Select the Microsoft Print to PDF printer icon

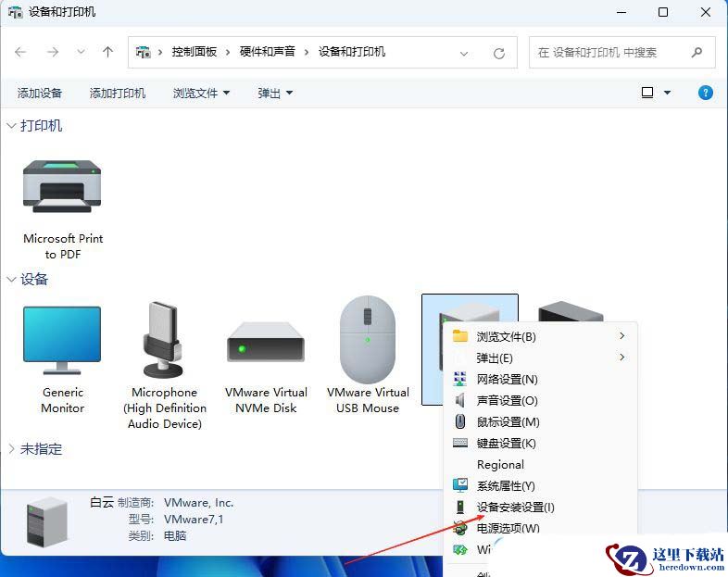coord(62,186)
